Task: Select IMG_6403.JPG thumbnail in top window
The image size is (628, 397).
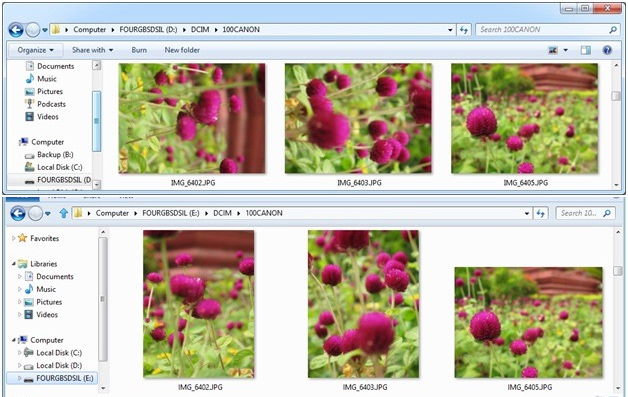Action: pos(358,119)
